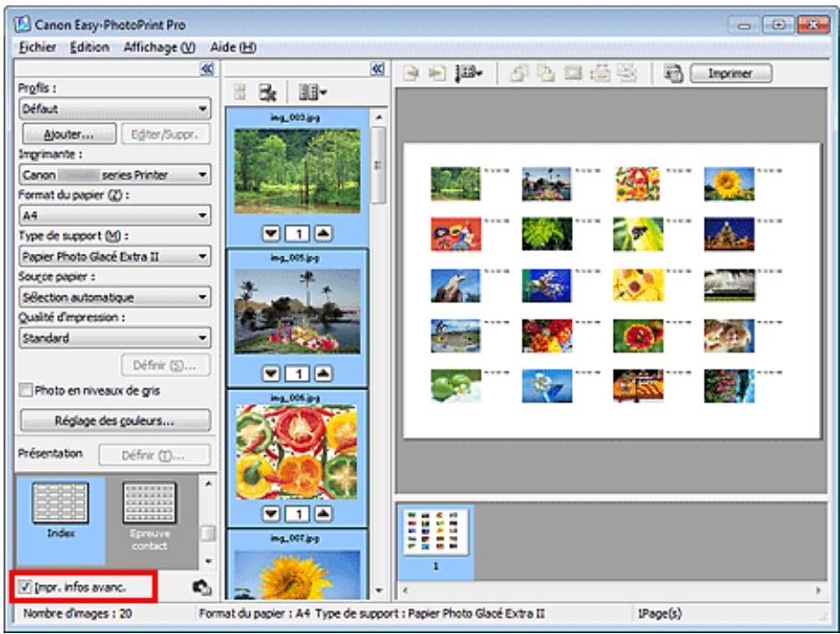Click the Définir (S)... button under quality
Viewport: 840px width, 634px height.
tap(165, 365)
